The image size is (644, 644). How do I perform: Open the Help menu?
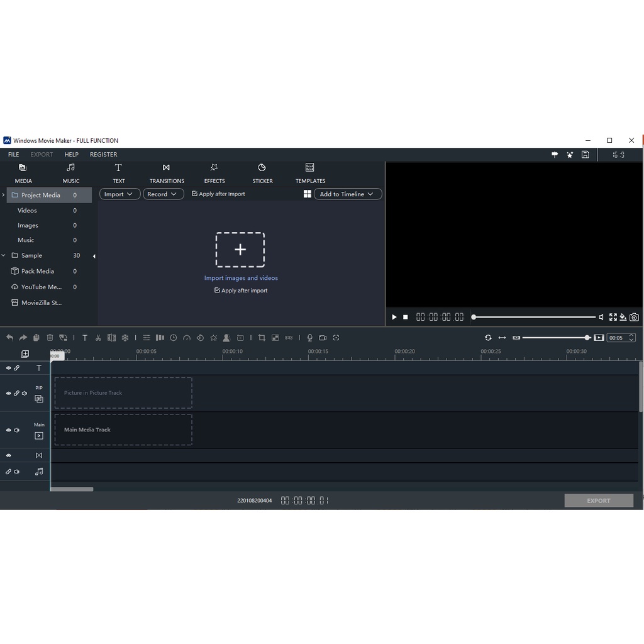coord(71,155)
